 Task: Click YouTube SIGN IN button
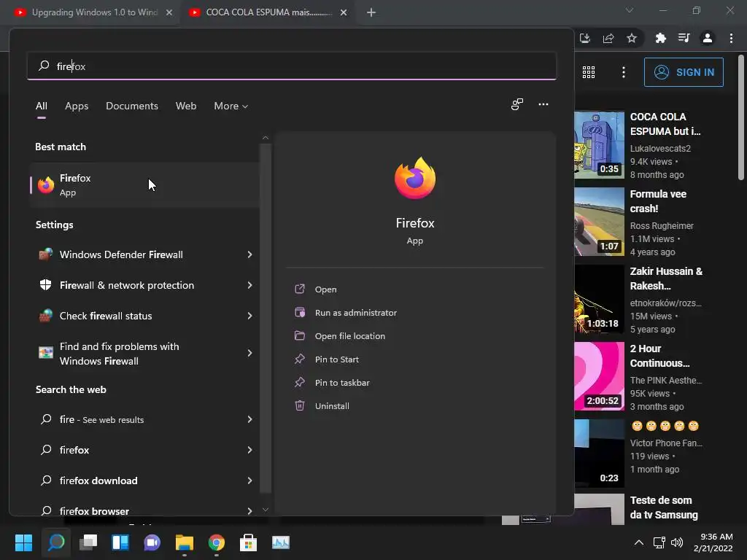[x=684, y=72]
